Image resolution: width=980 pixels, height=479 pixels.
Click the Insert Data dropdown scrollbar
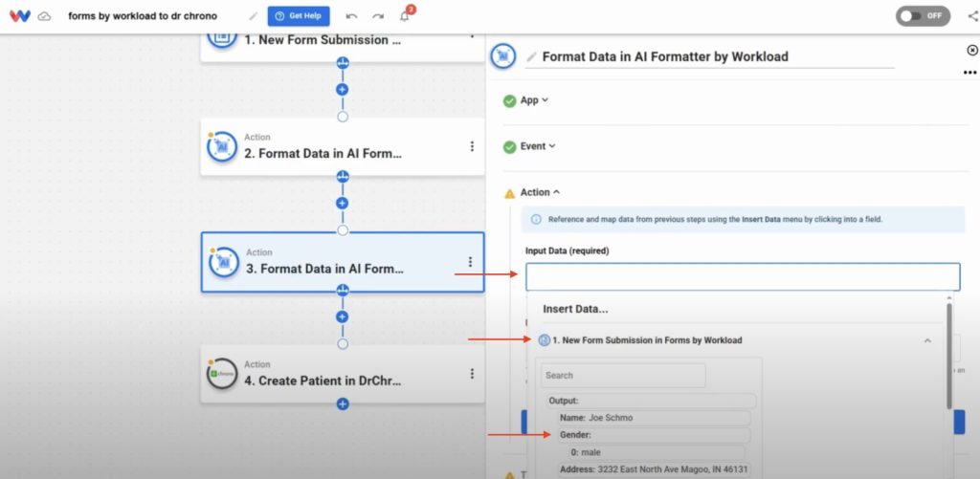(x=948, y=356)
